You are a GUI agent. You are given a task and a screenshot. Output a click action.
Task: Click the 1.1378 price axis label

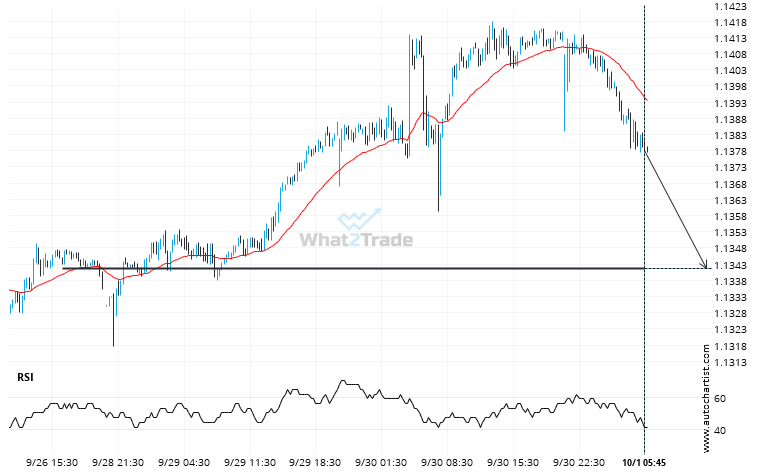[728, 152]
